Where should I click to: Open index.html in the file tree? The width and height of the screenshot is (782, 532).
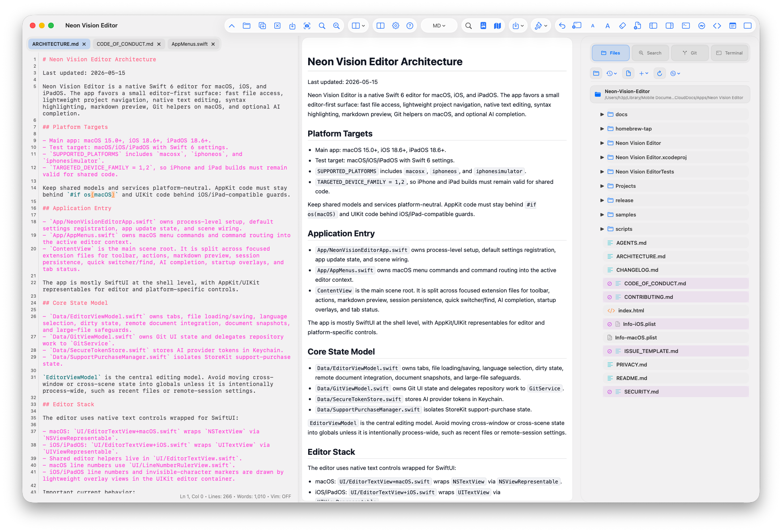[676, 311]
